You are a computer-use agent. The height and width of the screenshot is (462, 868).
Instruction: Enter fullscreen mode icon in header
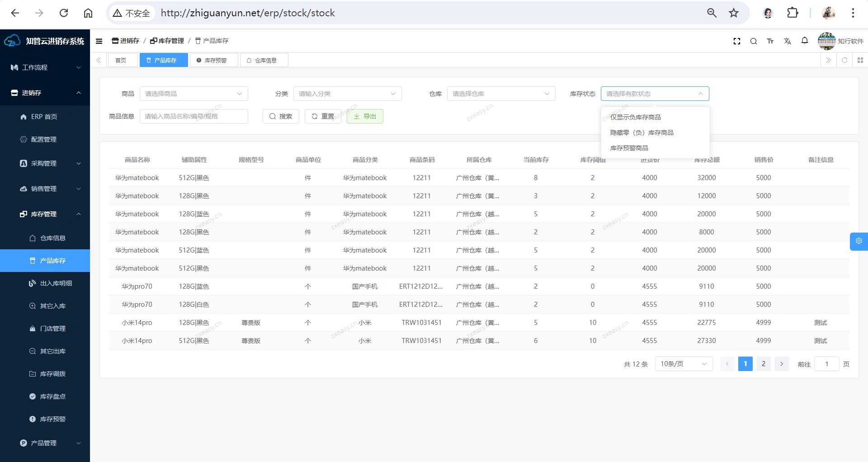(x=737, y=41)
